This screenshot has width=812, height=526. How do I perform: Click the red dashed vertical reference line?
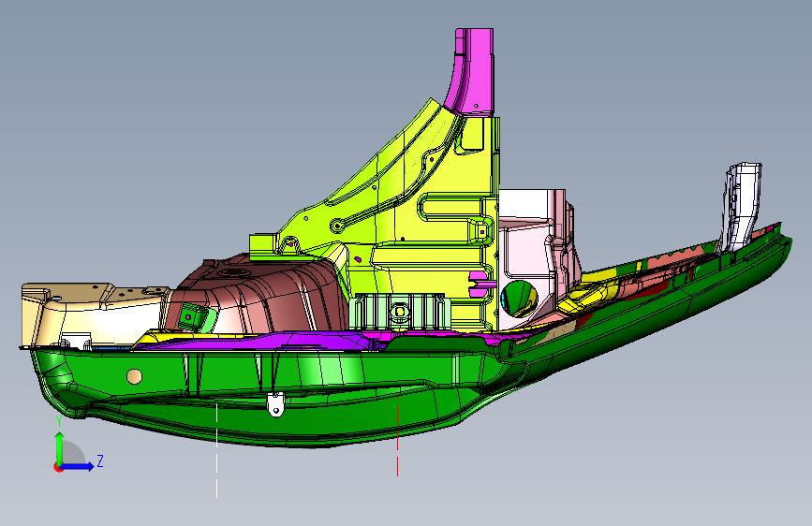click(x=397, y=434)
